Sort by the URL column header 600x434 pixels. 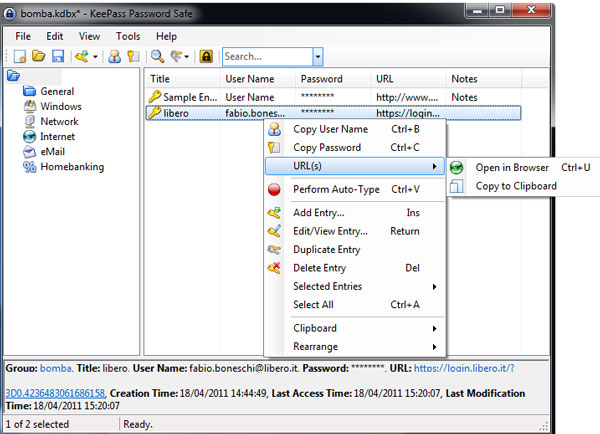click(408, 79)
